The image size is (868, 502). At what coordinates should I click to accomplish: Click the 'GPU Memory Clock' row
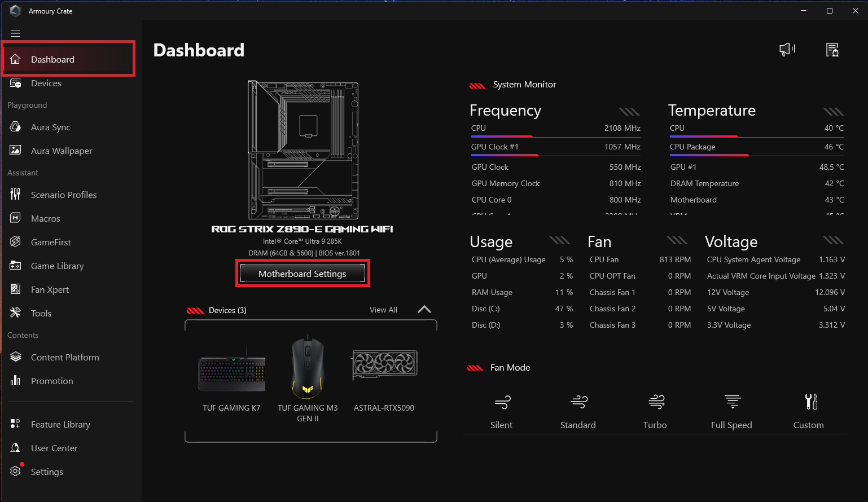pyautogui.click(x=556, y=183)
